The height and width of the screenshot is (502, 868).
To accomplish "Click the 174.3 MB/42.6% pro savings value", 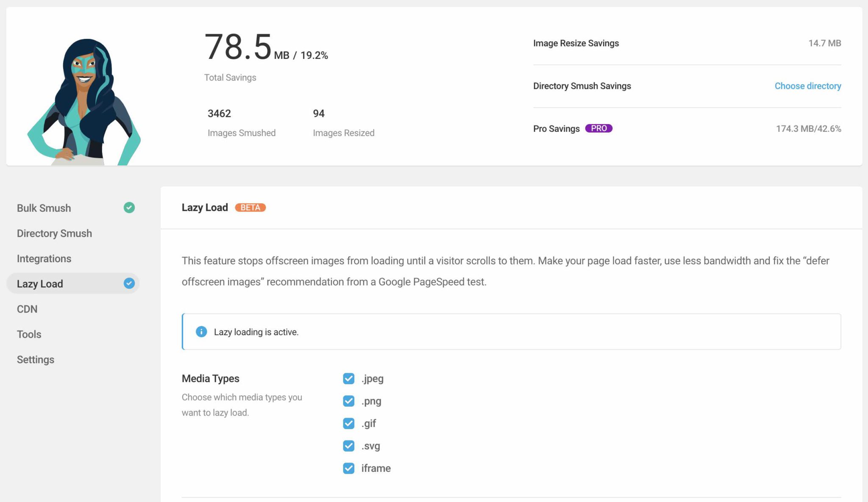I will pyautogui.click(x=809, y=129).
